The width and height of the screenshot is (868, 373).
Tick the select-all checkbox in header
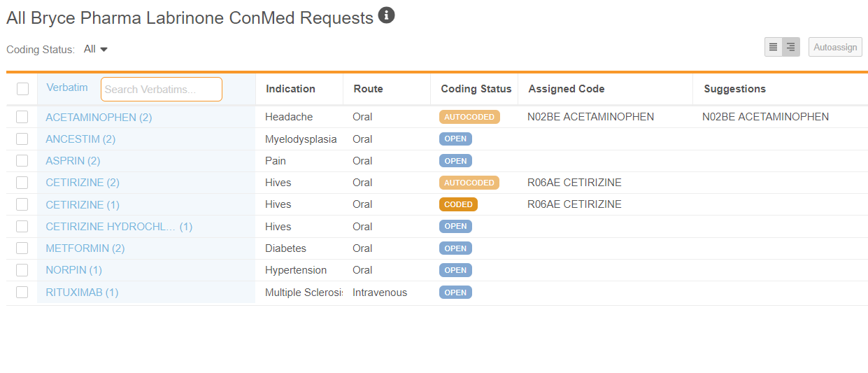pos(22,89)
